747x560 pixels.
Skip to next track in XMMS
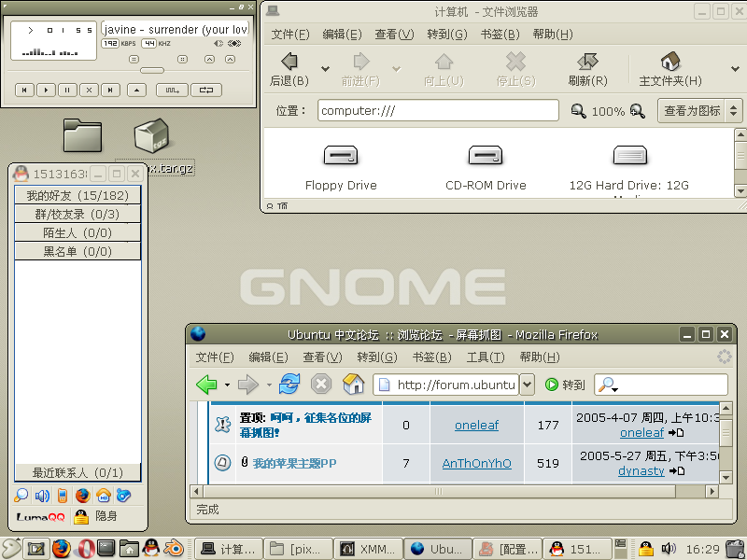(x=110, y=90)
